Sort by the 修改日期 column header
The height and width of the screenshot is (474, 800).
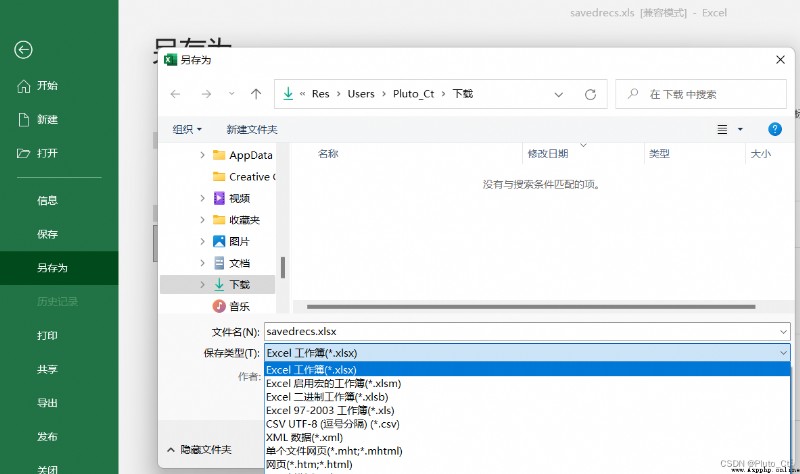tap(548, 154)
